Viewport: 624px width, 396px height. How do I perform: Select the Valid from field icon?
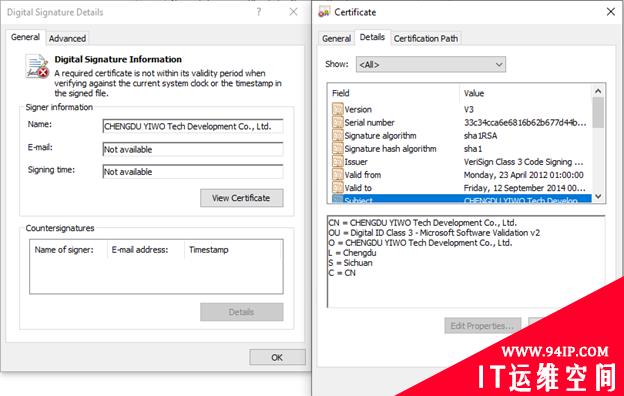tap(337, 175)
